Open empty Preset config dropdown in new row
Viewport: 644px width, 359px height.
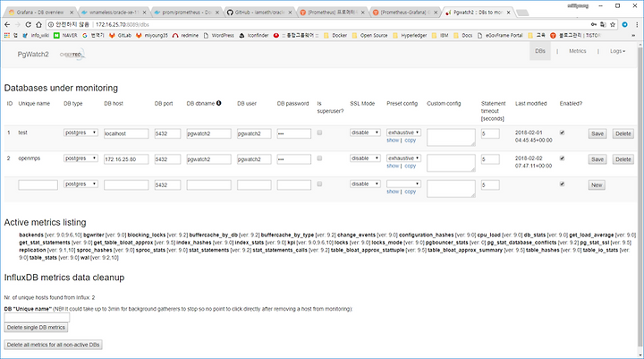[x=403, y=184]
